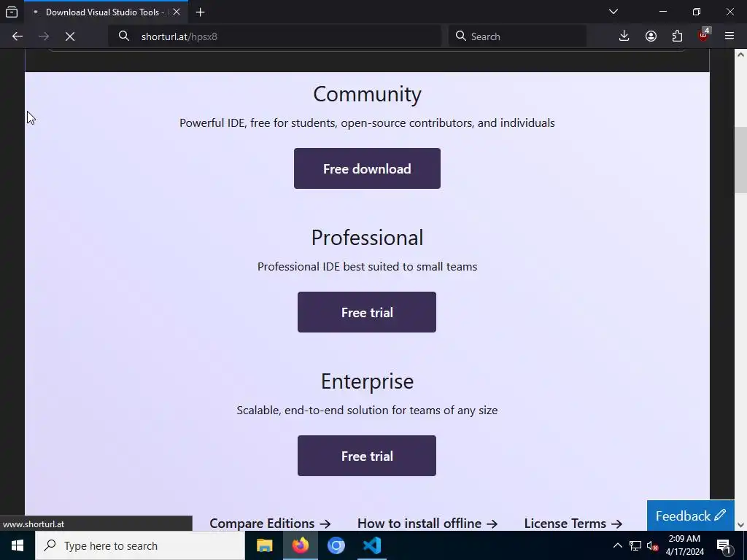This screenshot has width=747, height=560.
Task: Click scrollbar down arrow
Action: (x=740, y=525)
